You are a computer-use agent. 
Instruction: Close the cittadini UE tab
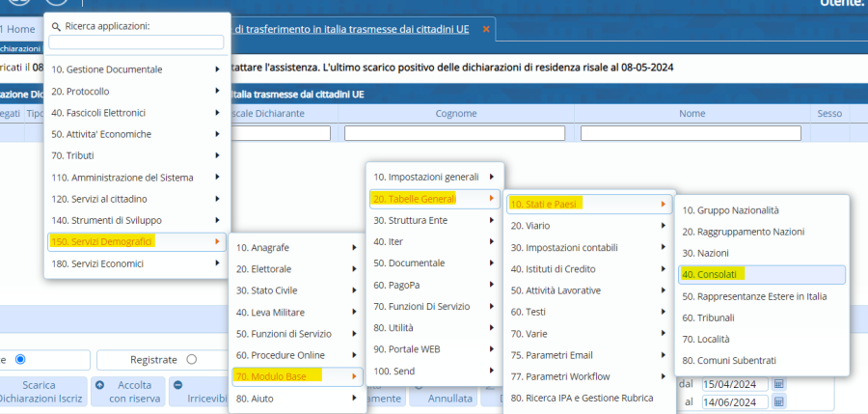[486, 29]
